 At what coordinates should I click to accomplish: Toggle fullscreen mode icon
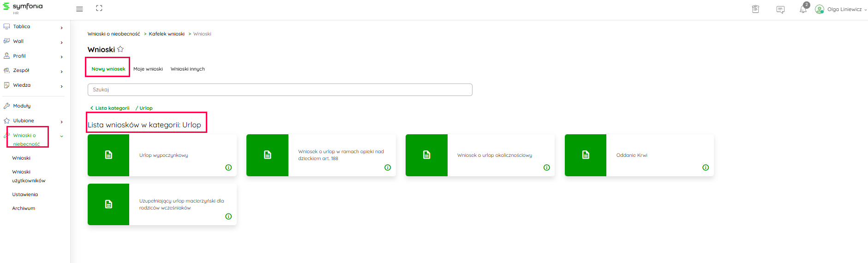pyautogui.click(x=99, y=8)
